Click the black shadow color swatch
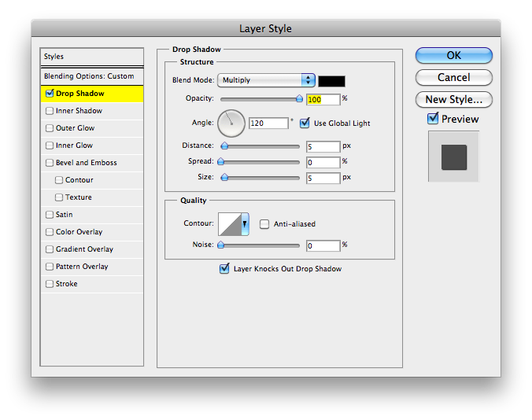 pos(331,80)
